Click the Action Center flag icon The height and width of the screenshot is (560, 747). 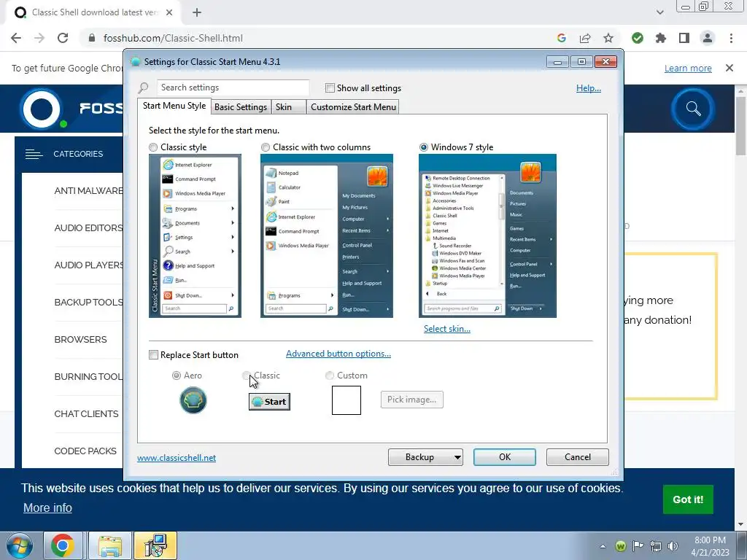638,546
